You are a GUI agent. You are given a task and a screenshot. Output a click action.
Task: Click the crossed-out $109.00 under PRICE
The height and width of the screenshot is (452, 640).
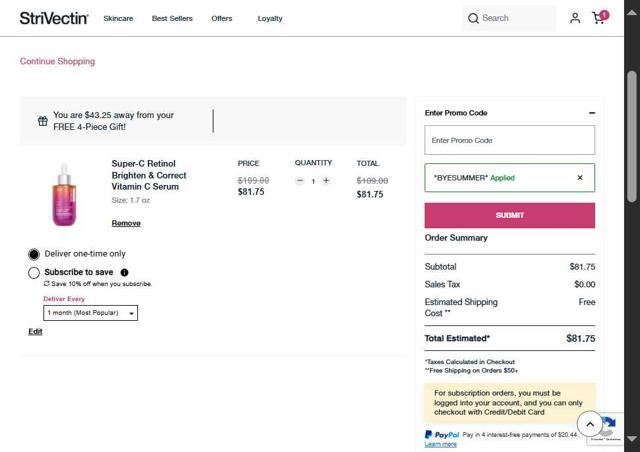[253, 180]
